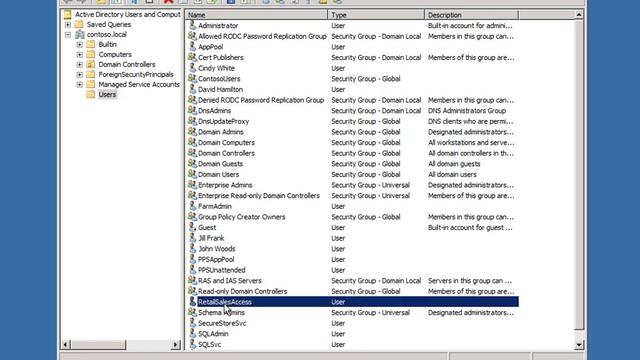
Task: Click the SQLAdmin user icon
Action: point(192,333)
